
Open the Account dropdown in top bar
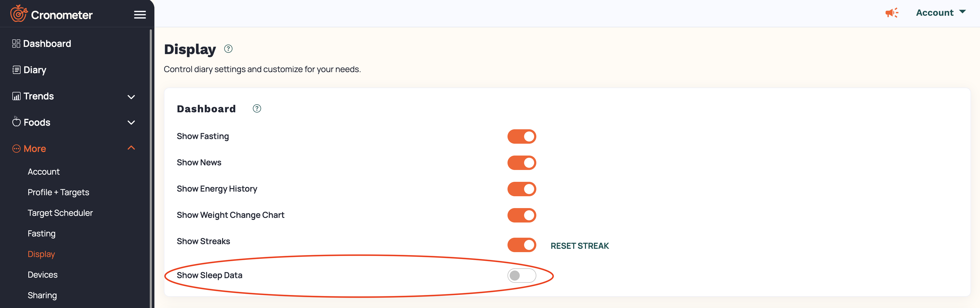pos(940,13)
